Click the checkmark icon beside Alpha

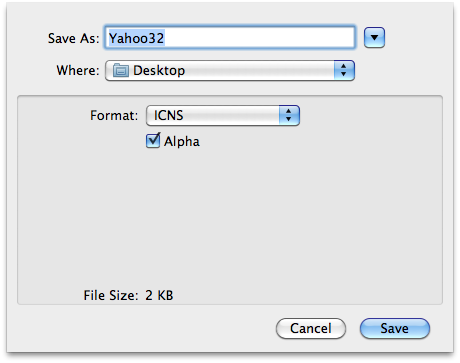point(153,140)
